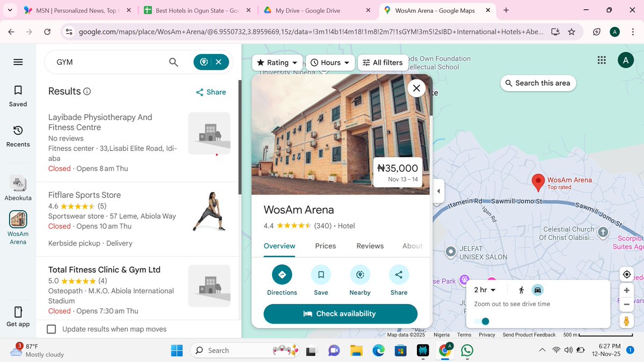
Task: Save WosAm Arena with bookmark icon
Action: [x=321, y=275]
